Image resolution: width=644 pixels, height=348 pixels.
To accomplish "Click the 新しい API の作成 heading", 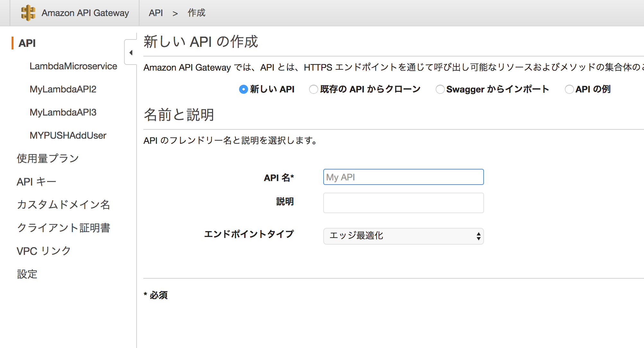I will click(201, 42).
